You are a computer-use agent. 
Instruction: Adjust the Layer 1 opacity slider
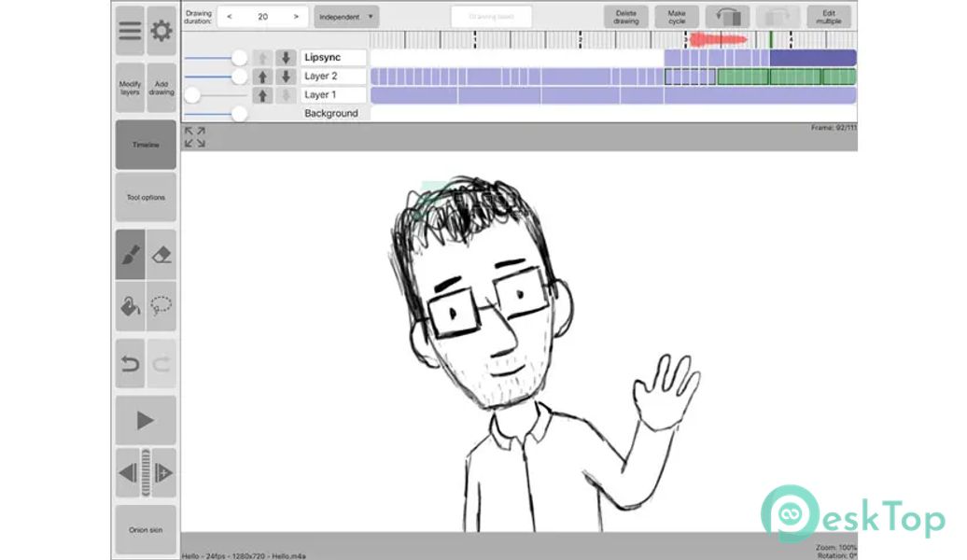tap(216, 95)
